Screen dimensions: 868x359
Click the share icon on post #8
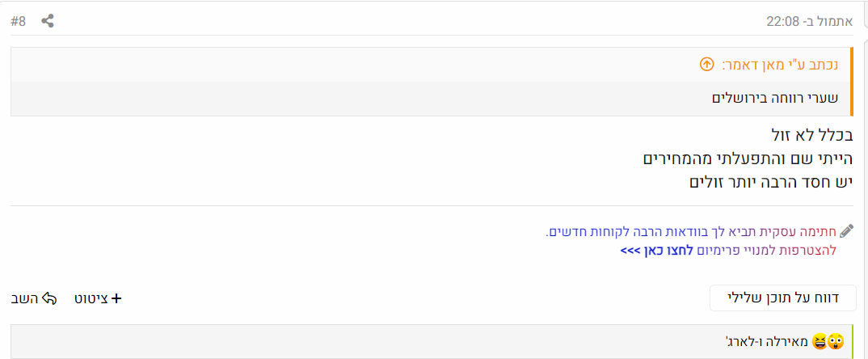point(48,22)
